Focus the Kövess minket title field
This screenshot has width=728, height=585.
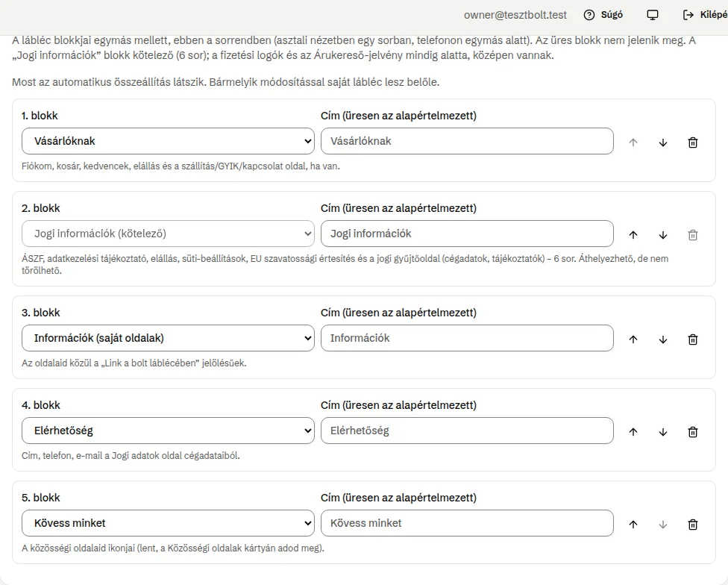click(x=467, y=523)
